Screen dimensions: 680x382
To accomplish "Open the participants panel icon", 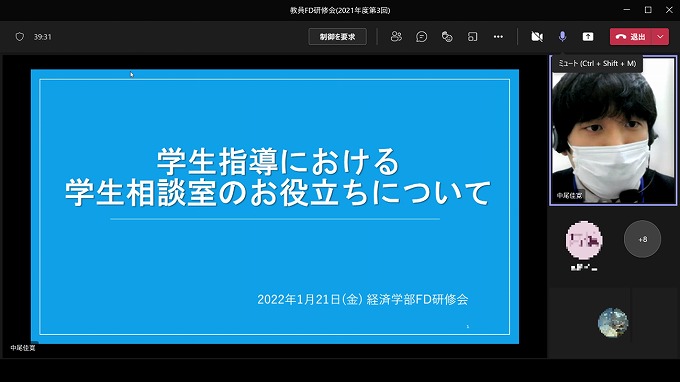I will (x=396, y=37).
